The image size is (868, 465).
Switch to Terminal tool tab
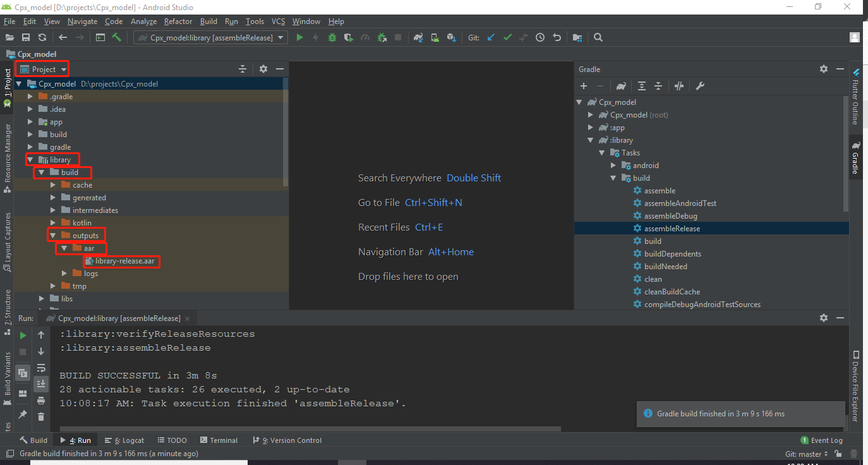point(219,440)
